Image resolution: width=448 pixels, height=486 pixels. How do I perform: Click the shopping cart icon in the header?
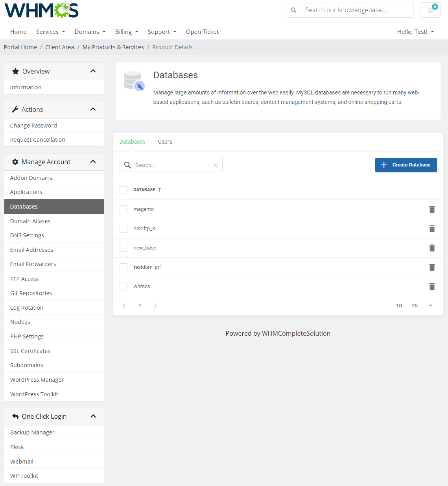pos(430,10)
